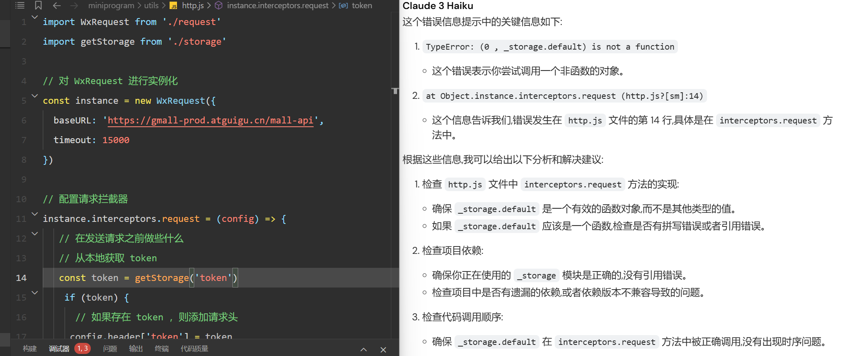Click the purple cube icon in breadcrumb
This screenshot has width=868, height=356.
point(219,5)
